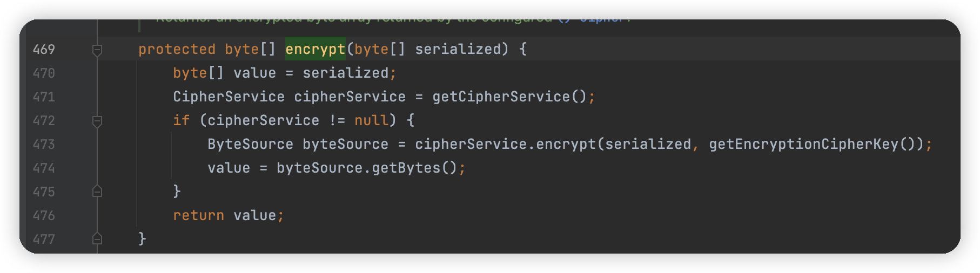Click fold end marker at line 475
Image resolution: width=980 pixels, height=273 pixels.
(x=97, y=192)
